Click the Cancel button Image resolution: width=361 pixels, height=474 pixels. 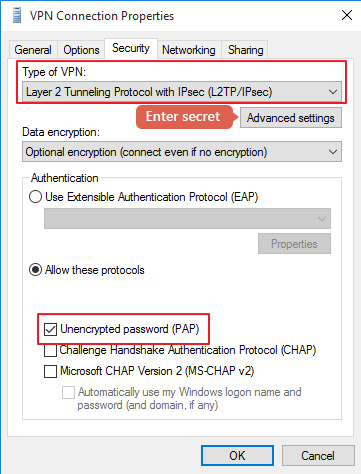[318, 455]
